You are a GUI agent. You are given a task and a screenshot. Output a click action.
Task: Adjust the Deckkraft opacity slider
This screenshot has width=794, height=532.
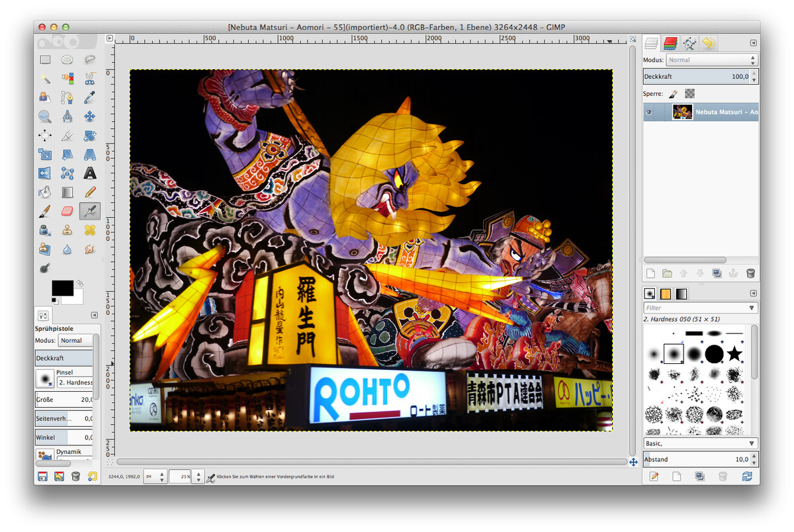pos(695,76)
